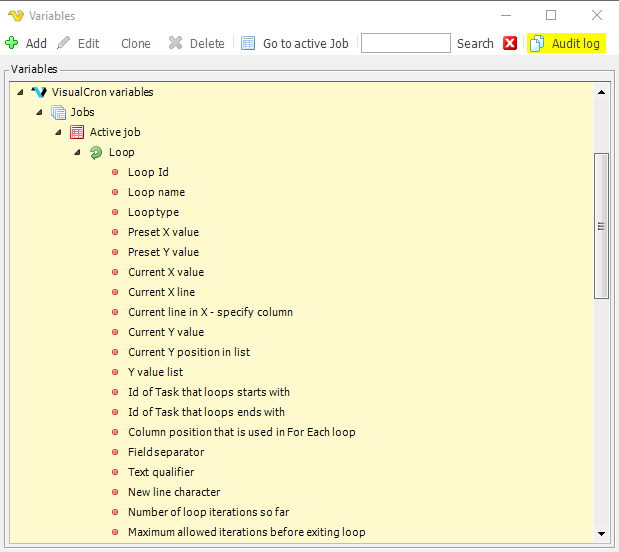Click the Delete cross icon
This screenshot has height=552, width=619.
[175, 43]
